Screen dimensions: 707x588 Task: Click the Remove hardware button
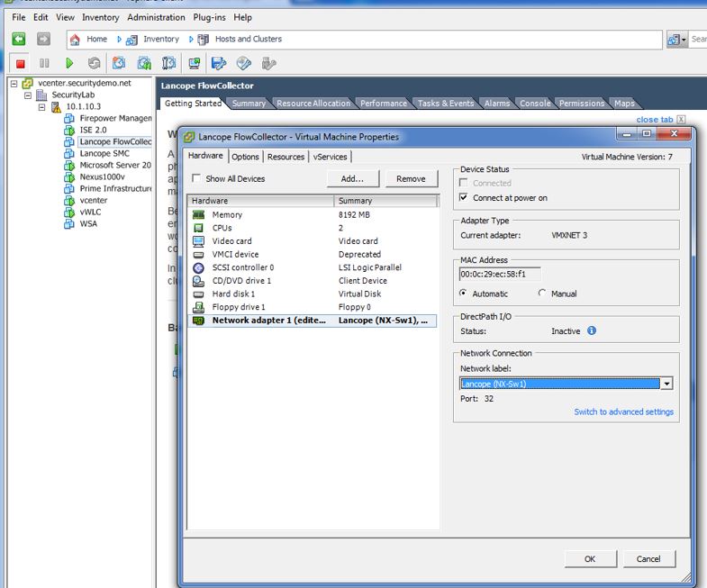pyautogui.click(x=411, y=178)
